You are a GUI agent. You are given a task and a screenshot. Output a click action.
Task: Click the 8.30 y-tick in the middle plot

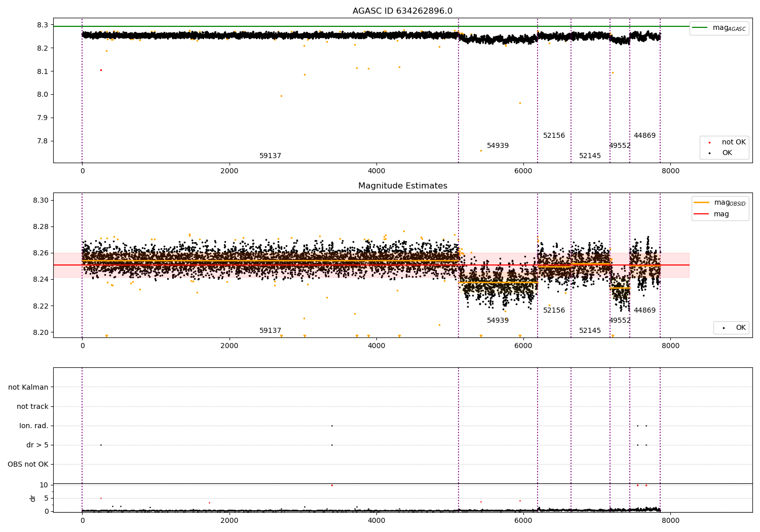point(41,201)
